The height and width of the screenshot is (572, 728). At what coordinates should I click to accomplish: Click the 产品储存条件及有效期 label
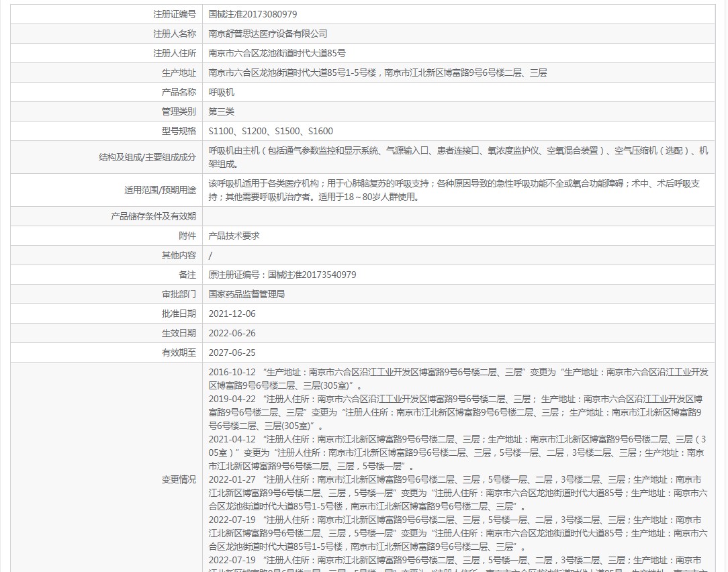click(x=153, y=216)
